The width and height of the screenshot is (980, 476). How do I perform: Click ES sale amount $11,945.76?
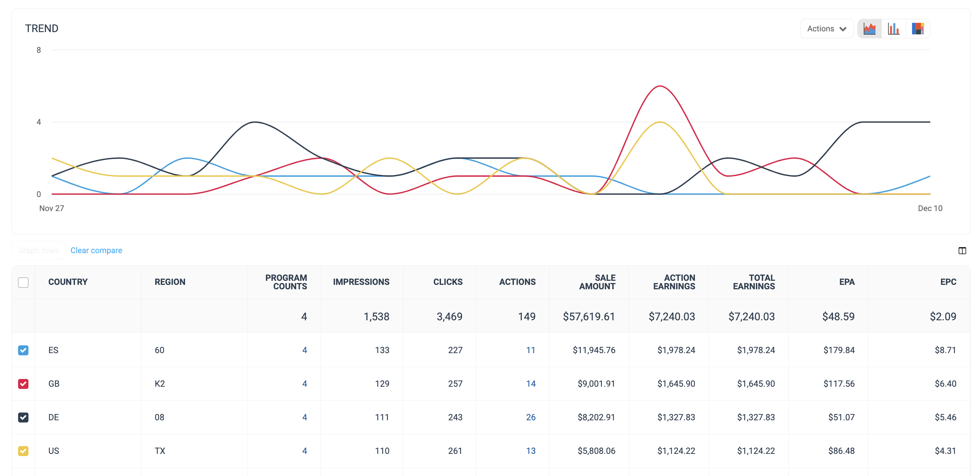[x=594, y=350]
